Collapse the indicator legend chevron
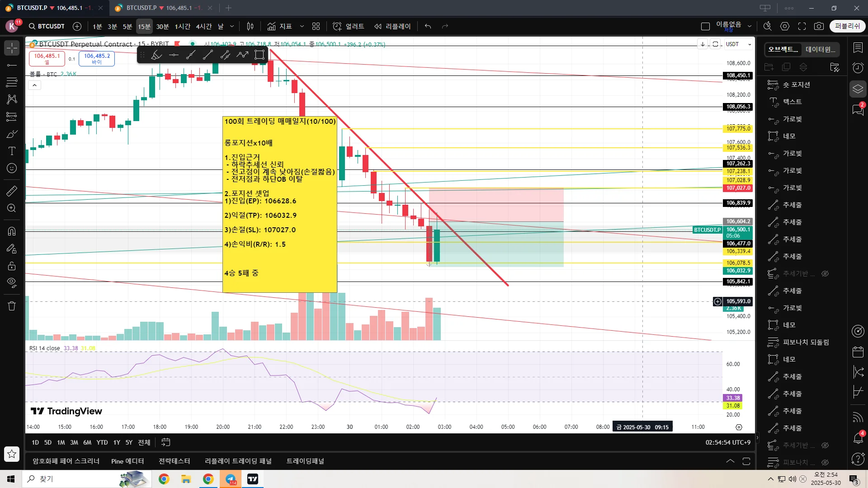 (34, 85)
